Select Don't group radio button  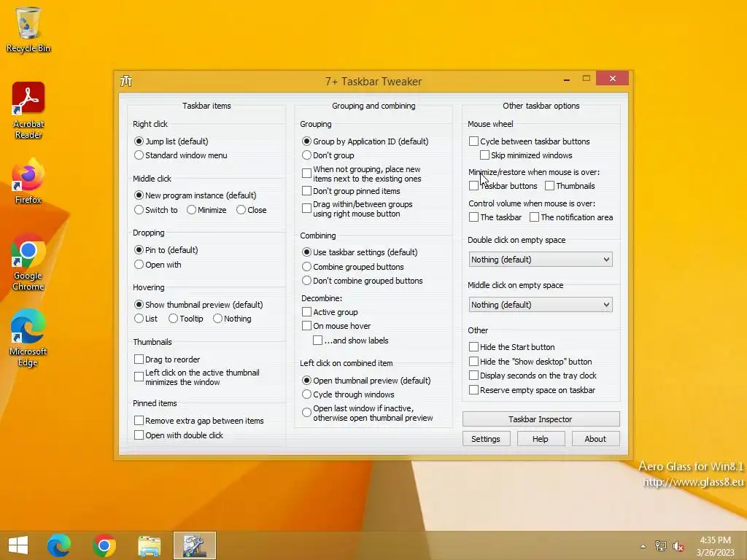click(x=328, y=155)
